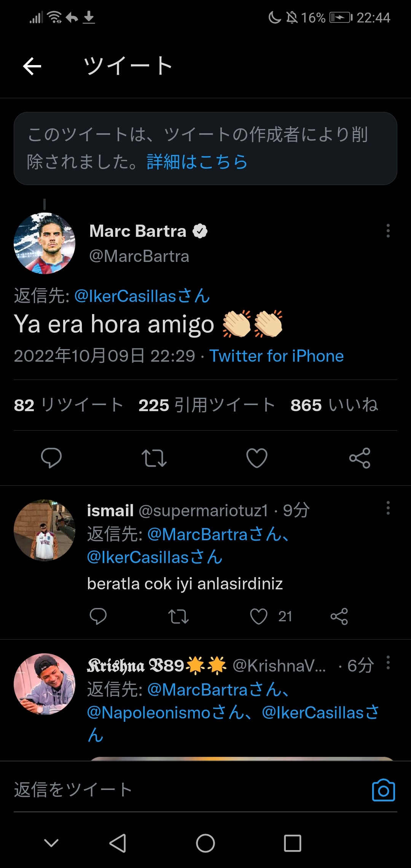Screen dimensions: 411x868
Task: Open more options for Marc Bartra's tweet
Action: pos(388,231)
